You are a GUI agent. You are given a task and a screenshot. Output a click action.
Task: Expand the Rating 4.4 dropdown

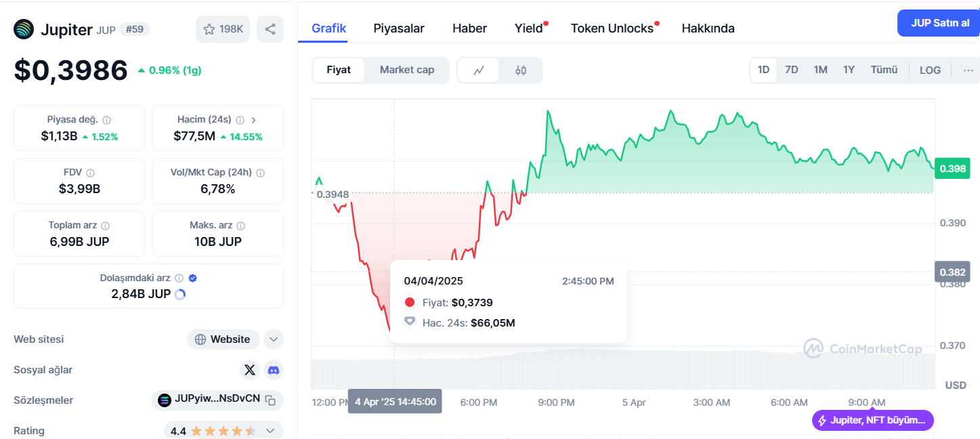pos(270,431)
